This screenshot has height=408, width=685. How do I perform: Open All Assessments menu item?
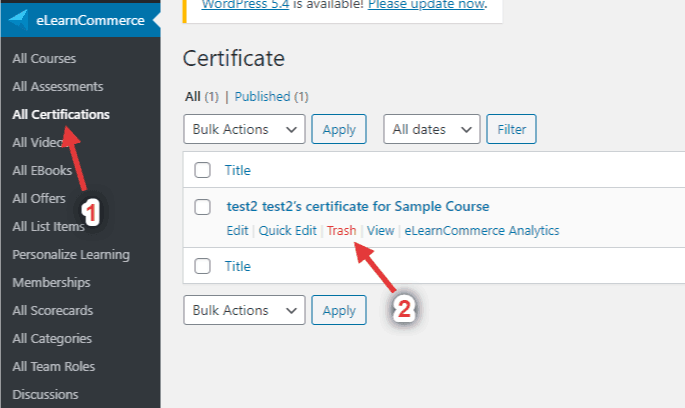pyautogui.click(x=58, y=86)
